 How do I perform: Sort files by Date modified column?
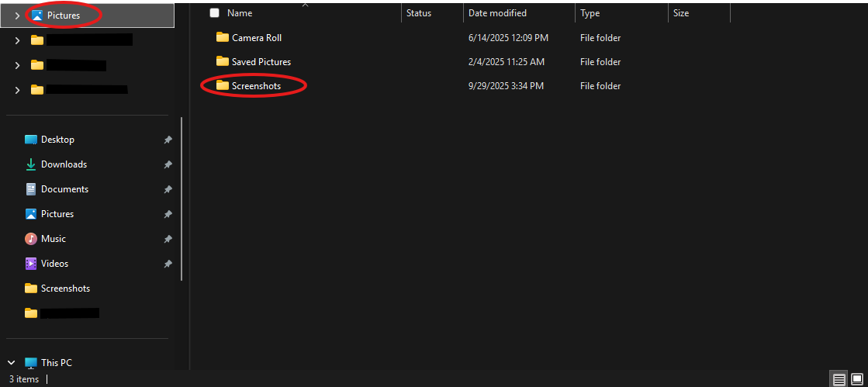497,13
